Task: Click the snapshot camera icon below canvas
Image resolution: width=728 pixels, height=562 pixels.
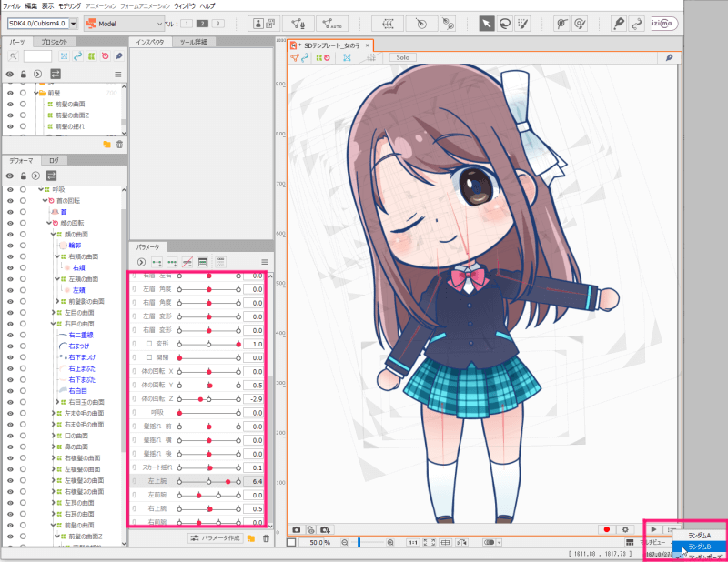Action: (x=297, y=529)
